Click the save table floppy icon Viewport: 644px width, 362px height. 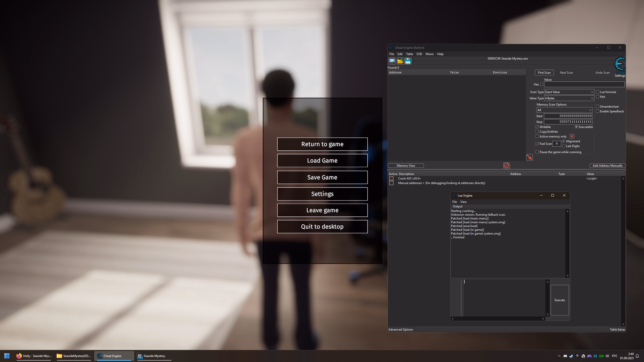[408, 61]
